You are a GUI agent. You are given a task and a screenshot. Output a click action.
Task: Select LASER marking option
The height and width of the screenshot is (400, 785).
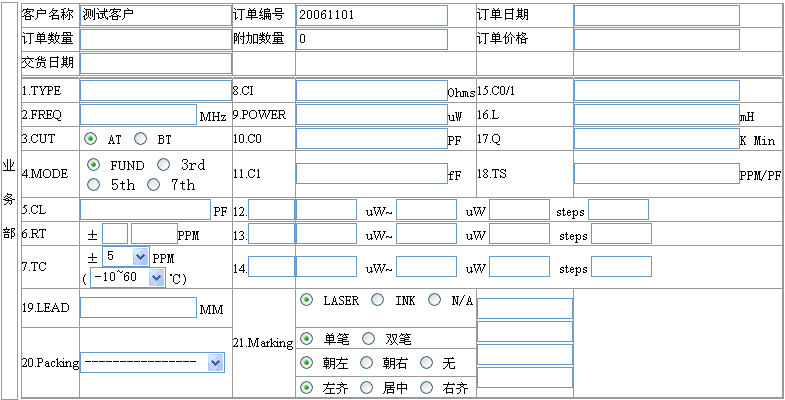coord(306,300)
